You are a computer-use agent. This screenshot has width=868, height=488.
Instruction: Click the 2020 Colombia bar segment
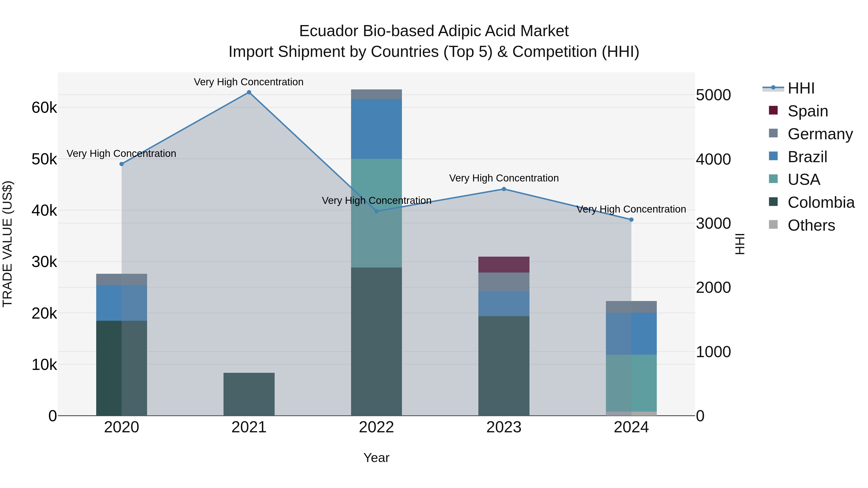(122, 368)
